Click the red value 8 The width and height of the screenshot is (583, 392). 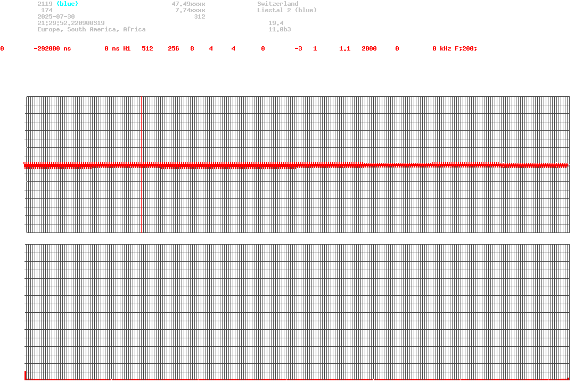tap(192, 49)
